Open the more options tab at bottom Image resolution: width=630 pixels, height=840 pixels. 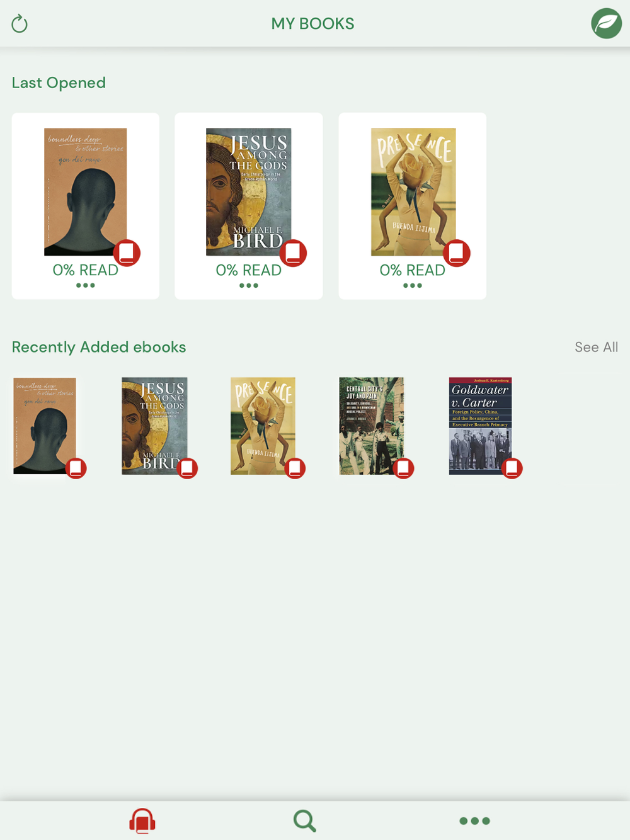(x=474, y=820)
